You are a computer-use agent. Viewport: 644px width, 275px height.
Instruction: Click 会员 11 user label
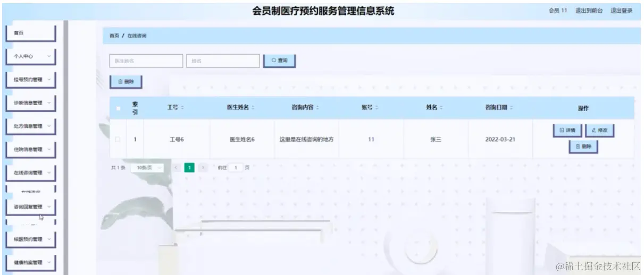[558, 11]
